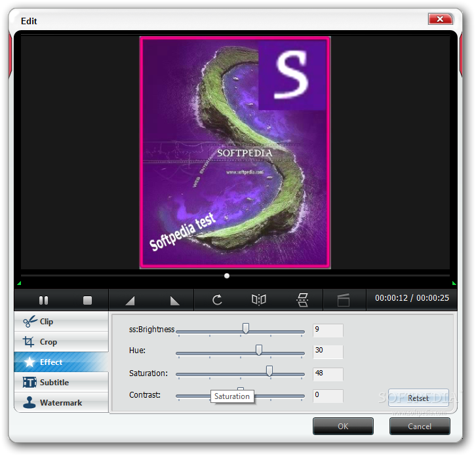The height and width of the screenshot is (456, 476).
Task: Click the Hue value field
Action: tap(328, 351)
